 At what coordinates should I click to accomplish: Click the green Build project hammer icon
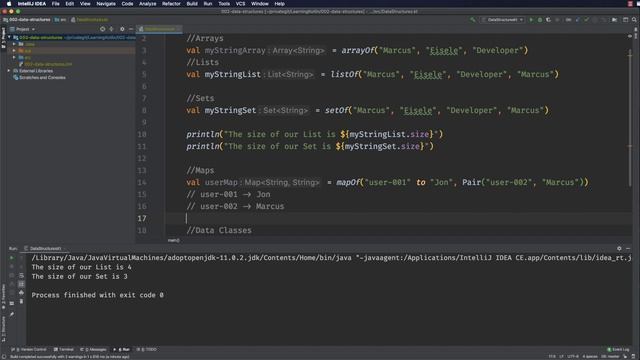click(x=473, y=20)
